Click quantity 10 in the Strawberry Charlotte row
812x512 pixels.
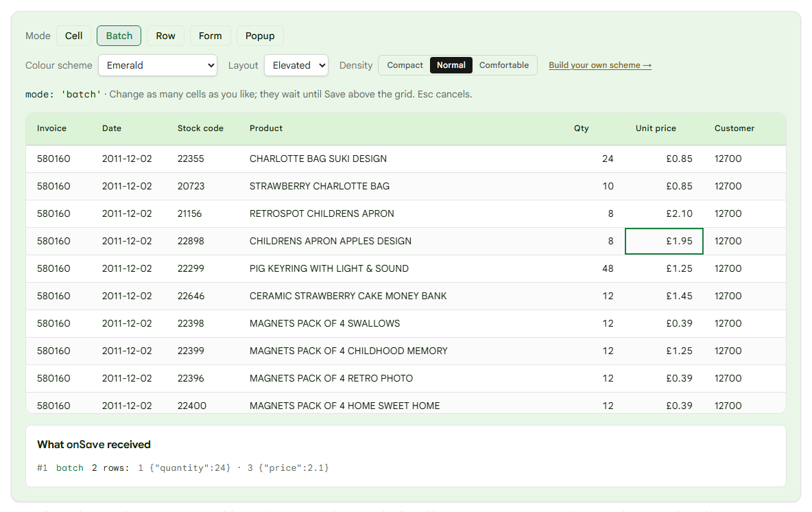(594, 186)
